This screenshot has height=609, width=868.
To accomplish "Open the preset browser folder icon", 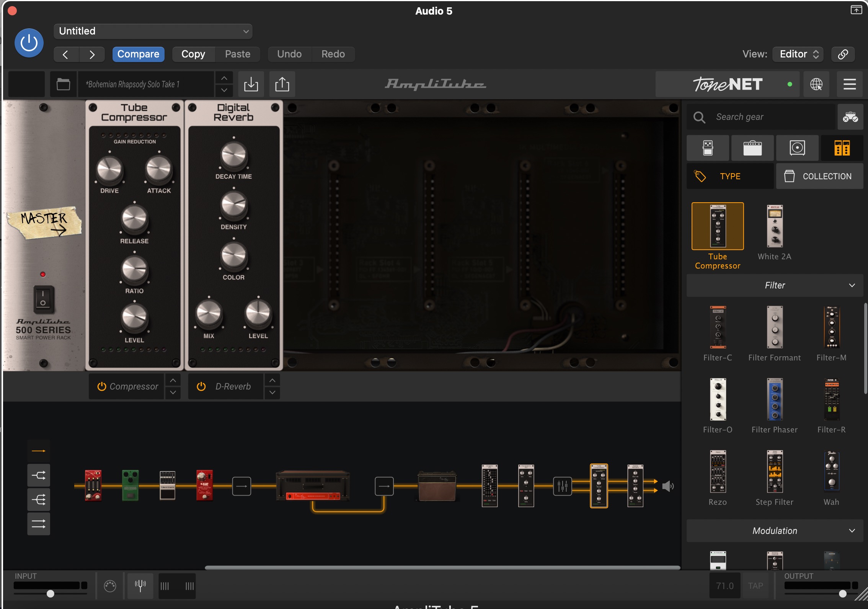I will (63, 84).
